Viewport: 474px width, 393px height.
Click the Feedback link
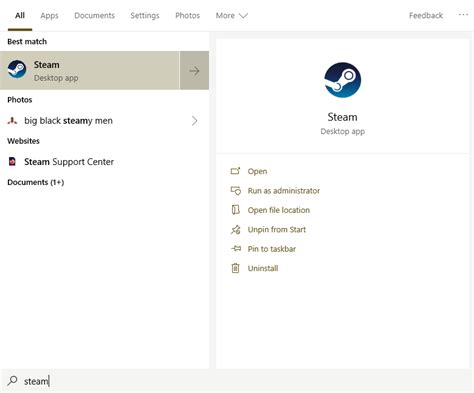tap(426, 15)
